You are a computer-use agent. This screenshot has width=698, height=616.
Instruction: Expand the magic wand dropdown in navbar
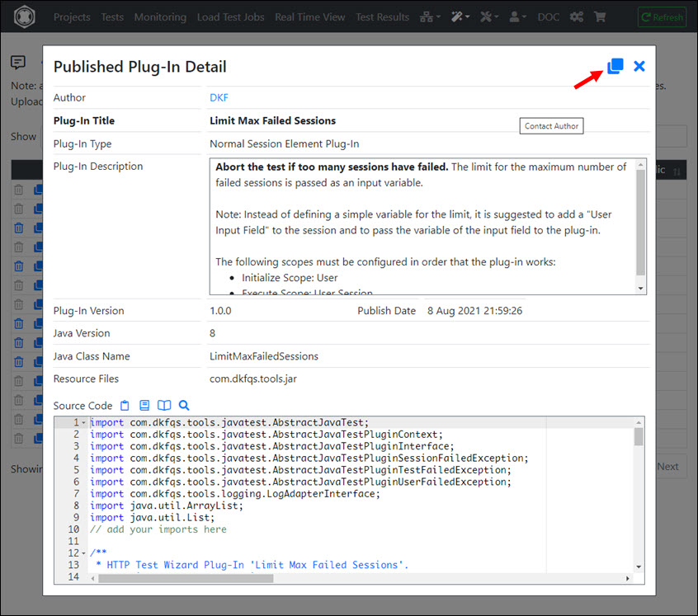[460, 17]
